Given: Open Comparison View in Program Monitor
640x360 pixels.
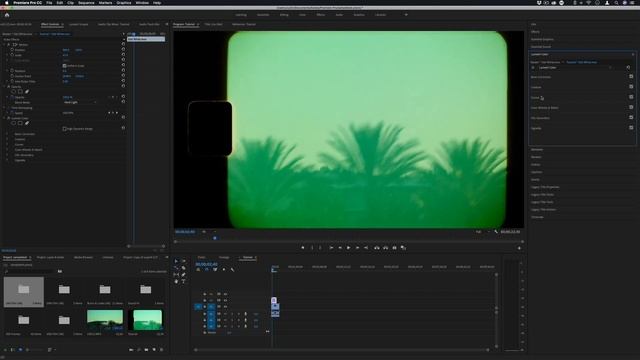Looking at the screenshot, I should [x=403, y=248].
